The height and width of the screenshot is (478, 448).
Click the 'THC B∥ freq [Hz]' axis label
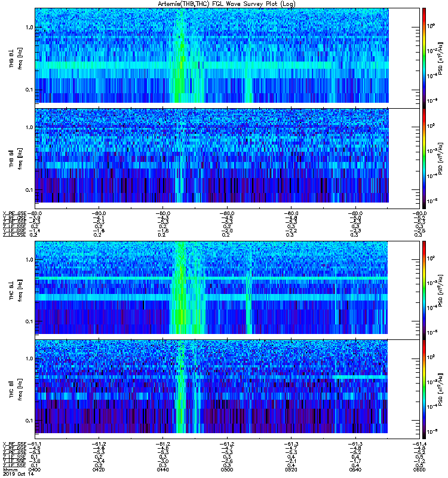(x=16, y=390)
